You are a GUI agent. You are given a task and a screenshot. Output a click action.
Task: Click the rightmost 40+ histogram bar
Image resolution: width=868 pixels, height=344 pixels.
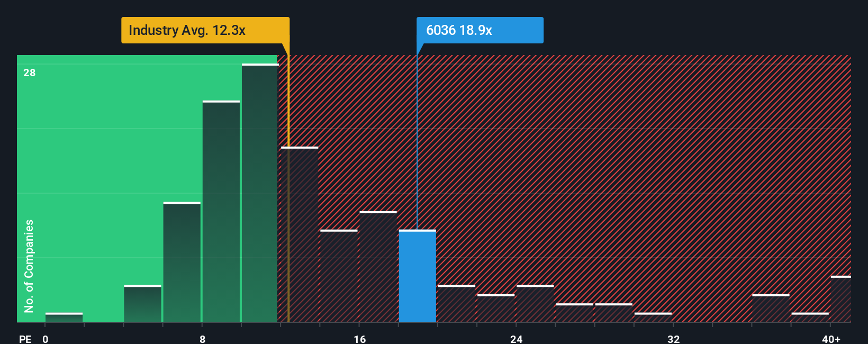click(x=841, y=299)
